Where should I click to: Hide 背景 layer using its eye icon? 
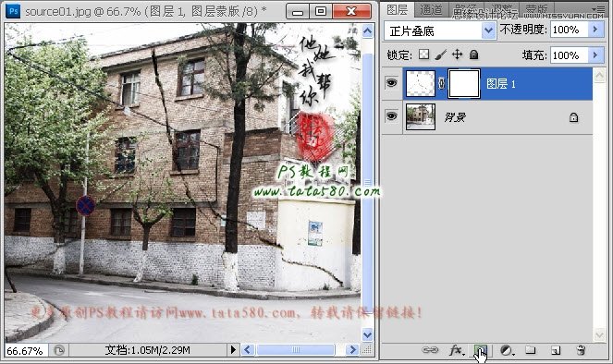pos(391,116)
